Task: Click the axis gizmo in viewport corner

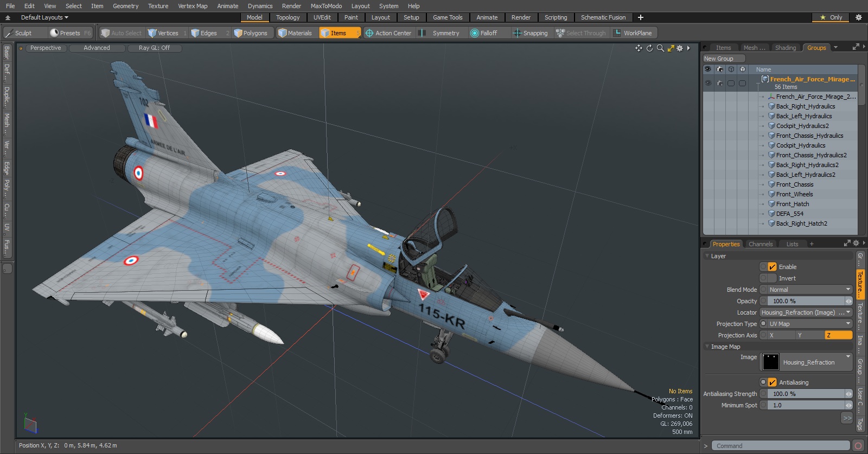Action: click(30, 424)
